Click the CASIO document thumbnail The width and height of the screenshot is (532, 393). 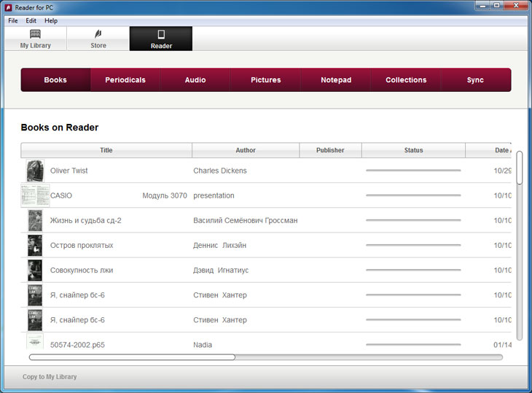(35, 195)
